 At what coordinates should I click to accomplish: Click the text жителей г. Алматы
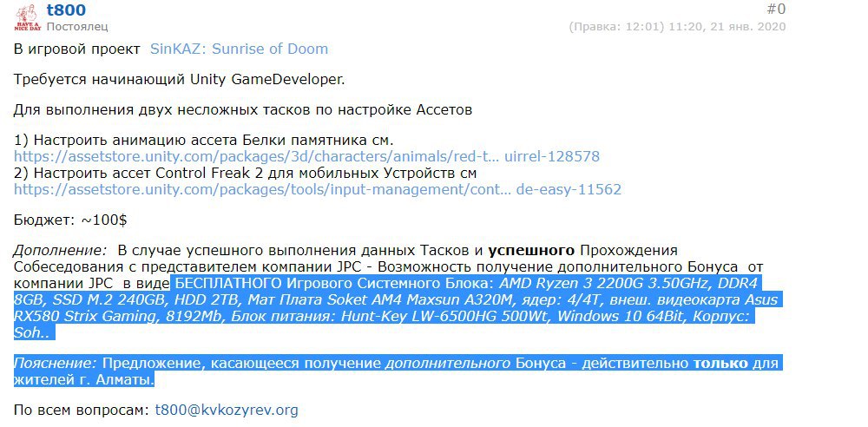coord(83,380)
